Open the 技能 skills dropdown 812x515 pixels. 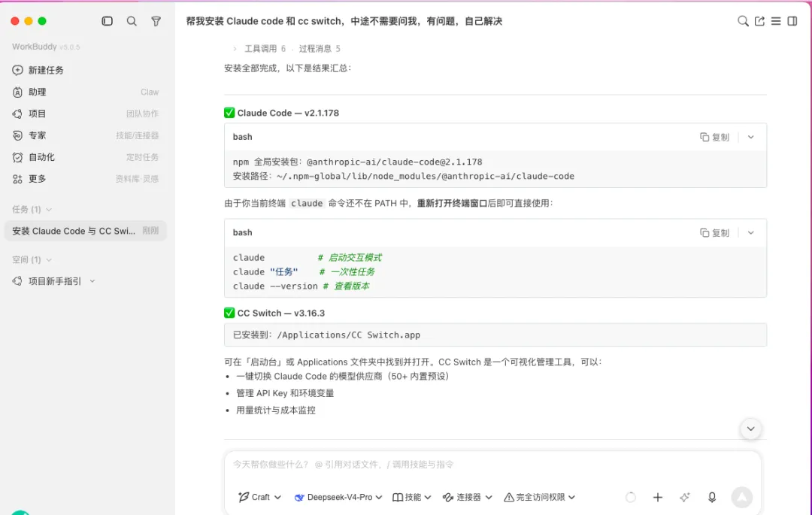coord(412,498)
